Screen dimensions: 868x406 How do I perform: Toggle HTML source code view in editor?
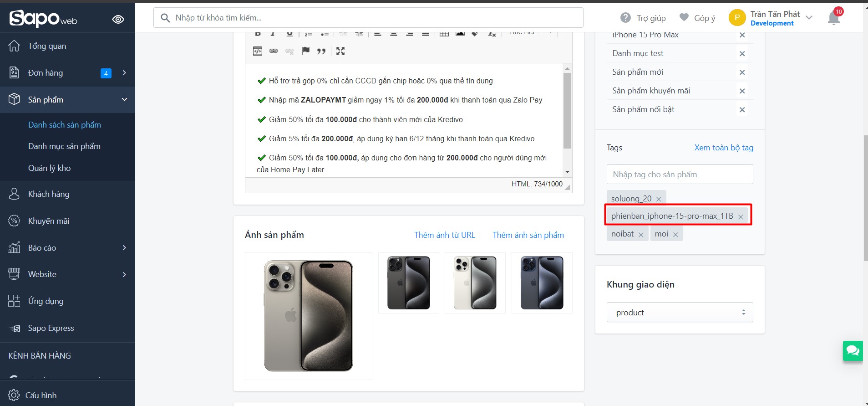[x=258, y=51]
